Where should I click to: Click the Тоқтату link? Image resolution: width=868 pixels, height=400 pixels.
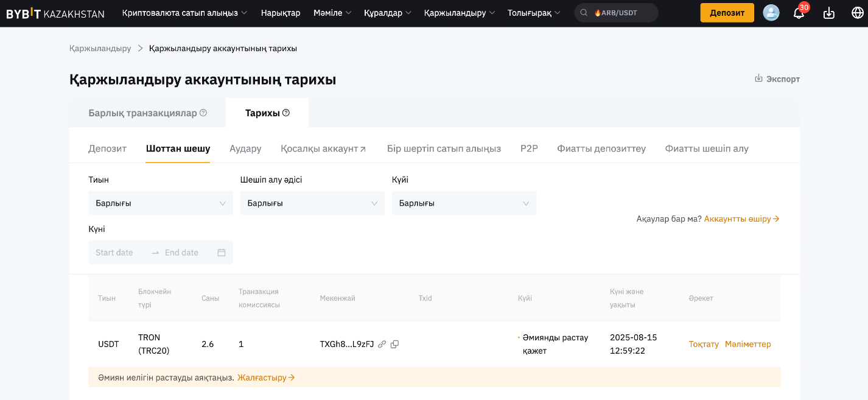click(704, 344)
